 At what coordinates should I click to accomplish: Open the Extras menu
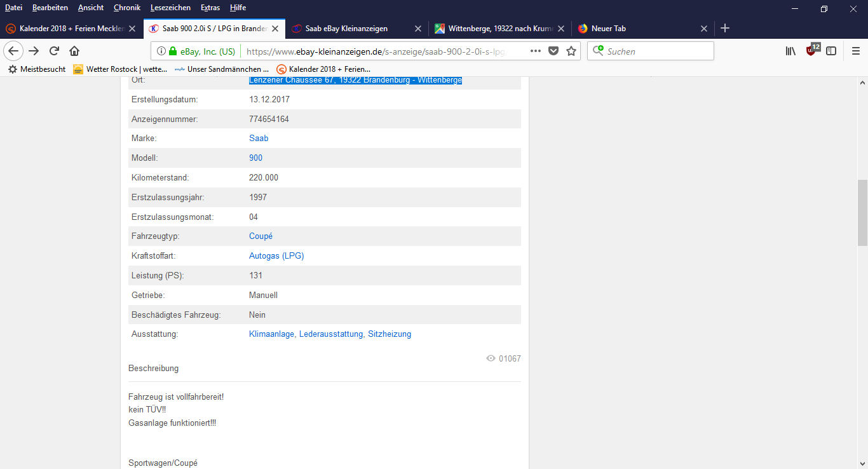click(x=210, y=8)
